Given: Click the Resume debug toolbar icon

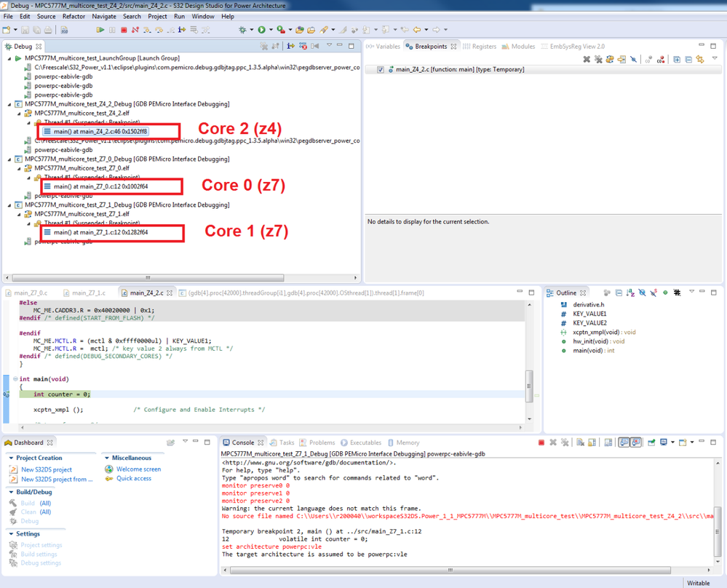Looking at the screenshot, I should (100, 30).
